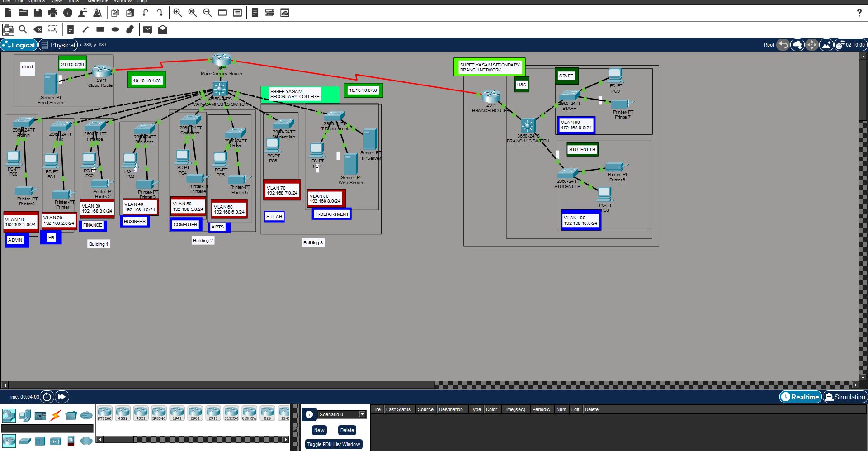Add a Complex PDU with open envelope
The image size is (868, 451).
(163, 29)
